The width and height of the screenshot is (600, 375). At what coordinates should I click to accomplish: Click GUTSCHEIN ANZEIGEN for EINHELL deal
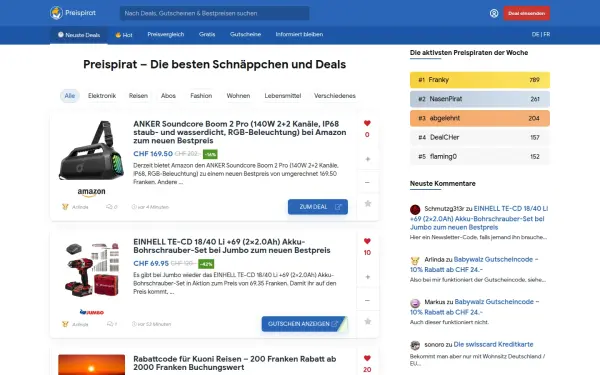tap(305, 324)
